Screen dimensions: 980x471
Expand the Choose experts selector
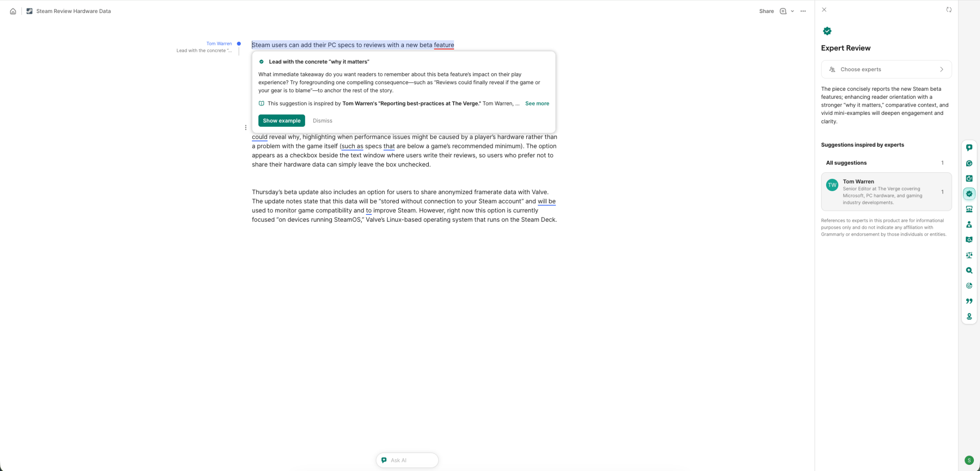pos(886,69)
